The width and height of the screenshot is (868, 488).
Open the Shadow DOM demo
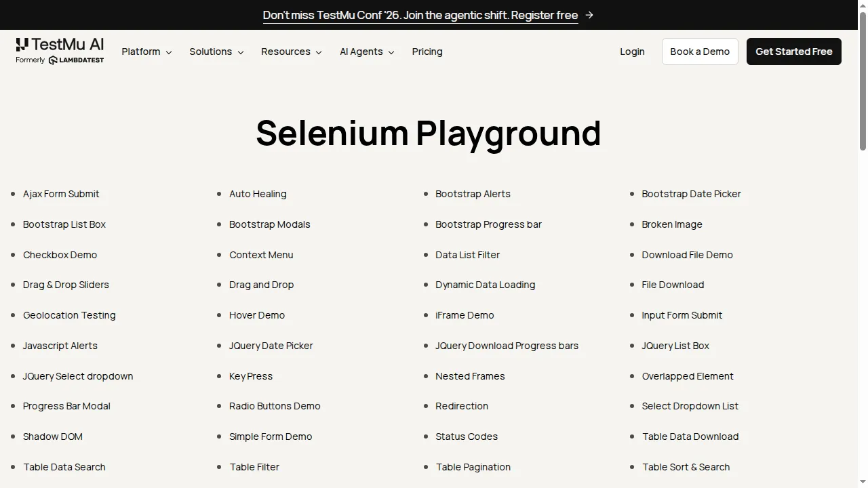point(53,436)
